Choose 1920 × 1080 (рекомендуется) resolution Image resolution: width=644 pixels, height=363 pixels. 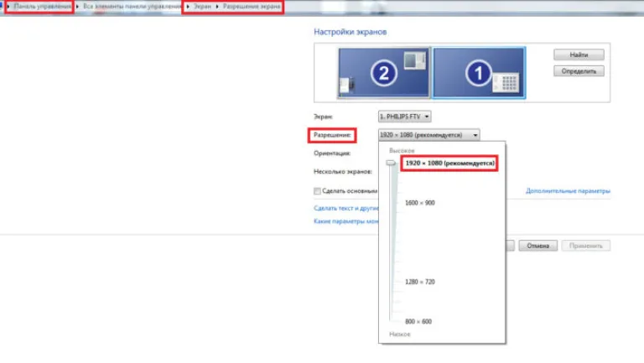pyautogui.click(x=449, y=163)
